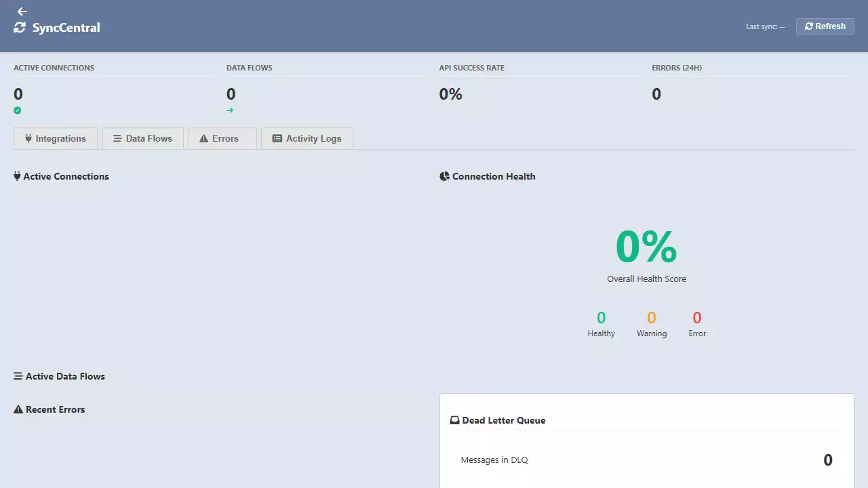Switch to the Data Flows tab
868x488 pixels.
[142, 138]
